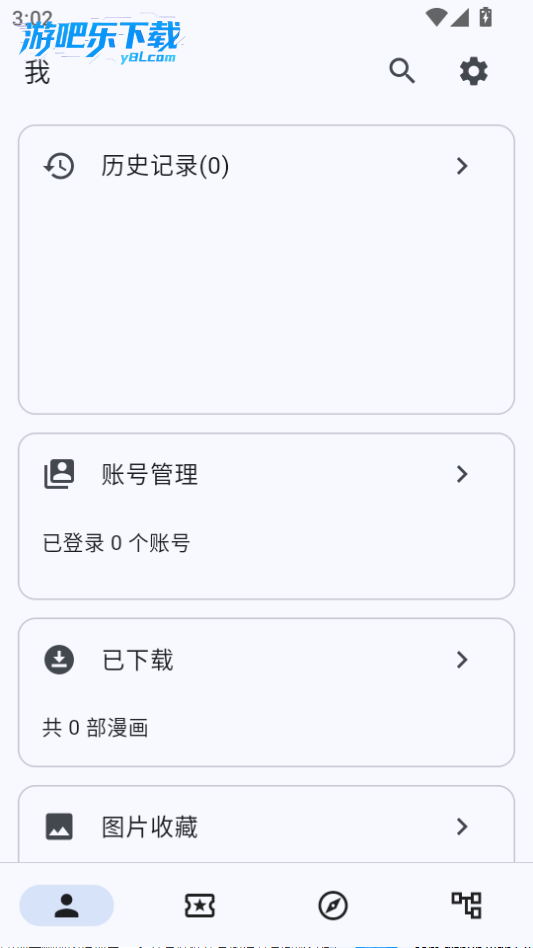
Task: Expand 图片收藏 with its chevron arrow
Action: [x=462, y=826]
